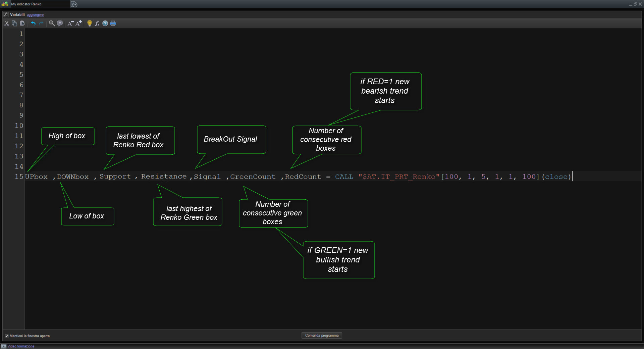644x349 pixels.
Task: Click line number 1 in the gutter
Action: tap(21, 34)
